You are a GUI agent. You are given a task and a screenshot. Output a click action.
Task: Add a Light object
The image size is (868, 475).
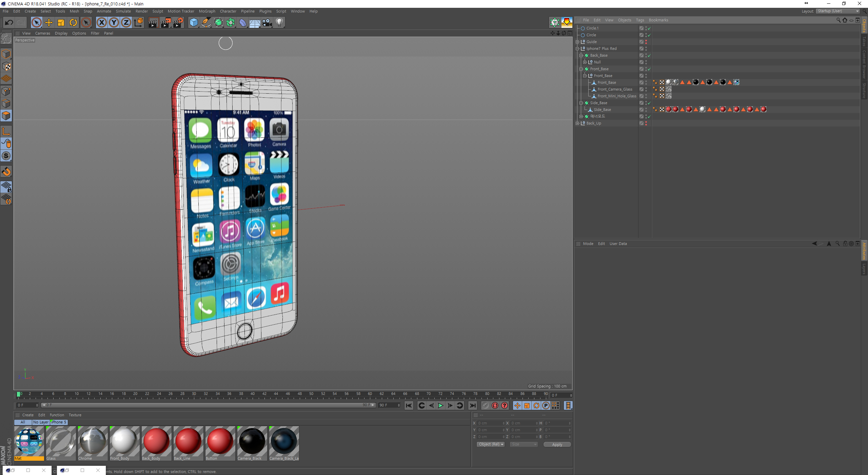[279, 23]
